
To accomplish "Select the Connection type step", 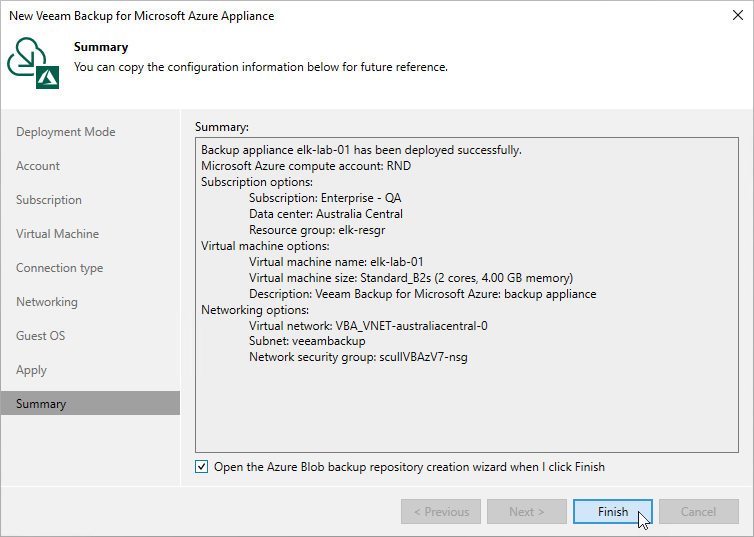I will tap(59, 268).
